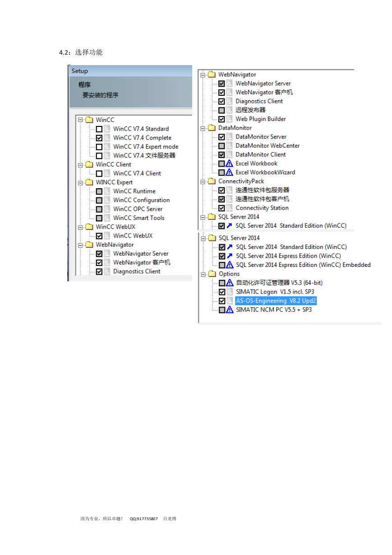Image resolution: width=392 pixels, height=555 pixels.
Task: Click the Web Plugin Builder label
Action: (x=261, y=119)
